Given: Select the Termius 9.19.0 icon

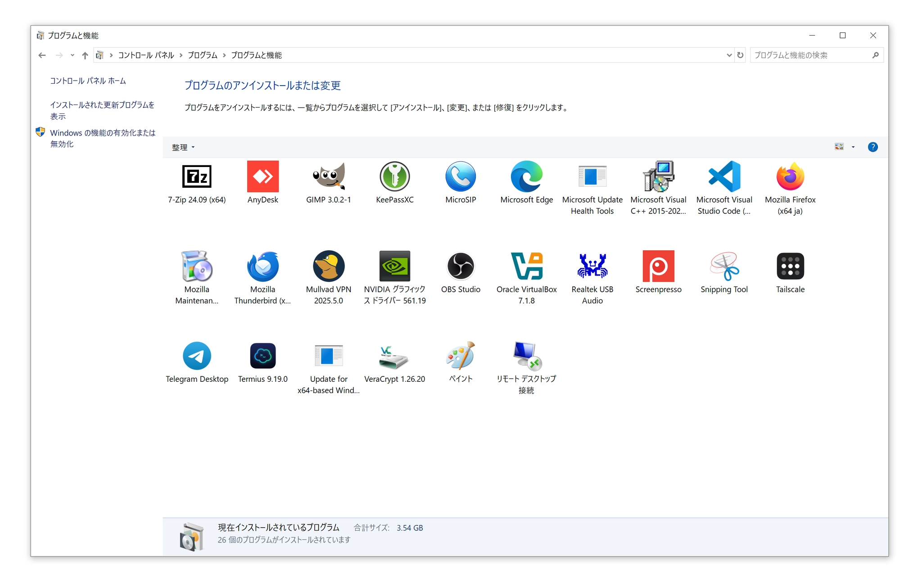Looking at the screenshot, I should click(x=263, y=356).
